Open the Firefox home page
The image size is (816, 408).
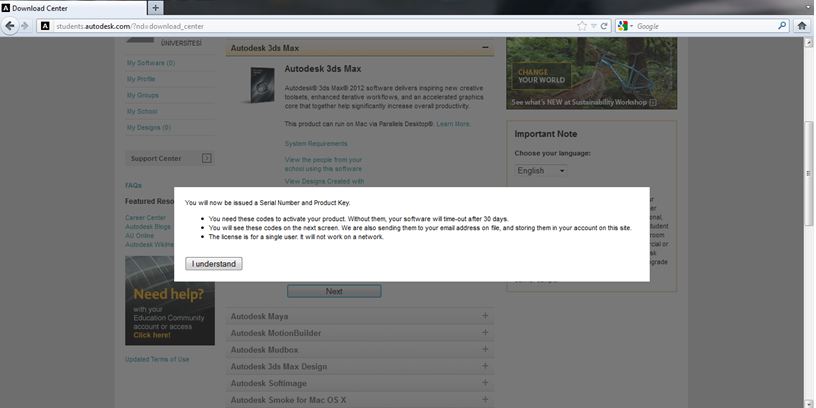pyautogui.click(x=802, y=26)
